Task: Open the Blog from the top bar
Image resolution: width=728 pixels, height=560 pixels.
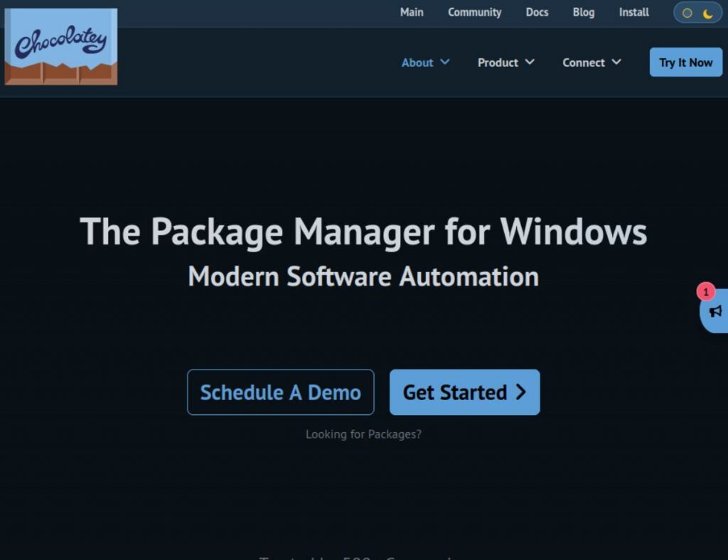Action: 583,12
